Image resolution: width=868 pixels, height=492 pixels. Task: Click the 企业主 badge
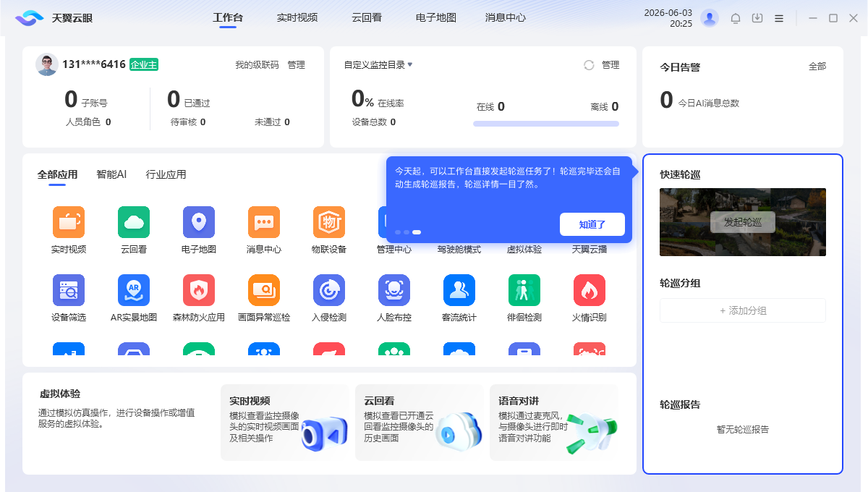(x=144, y=64)
